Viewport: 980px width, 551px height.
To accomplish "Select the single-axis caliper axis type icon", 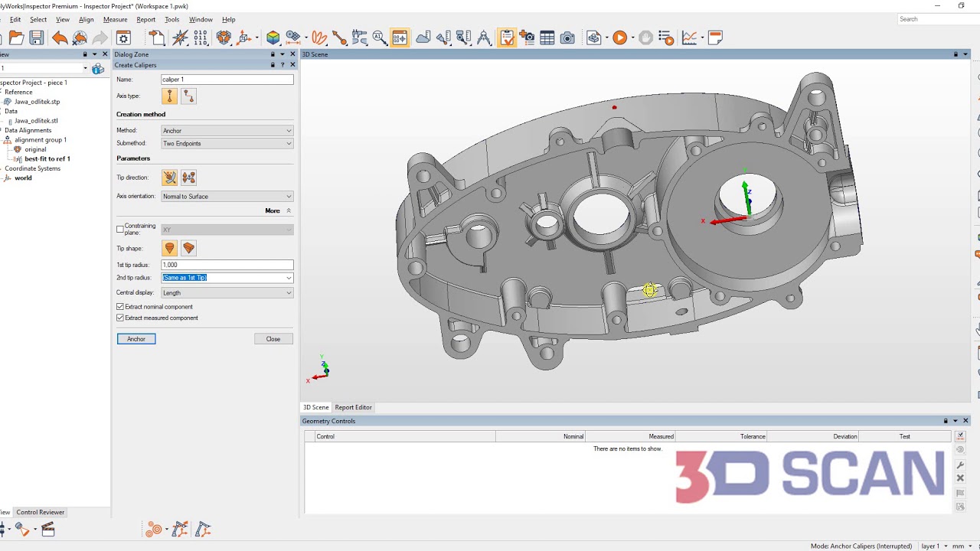I will tap(168, 96).
